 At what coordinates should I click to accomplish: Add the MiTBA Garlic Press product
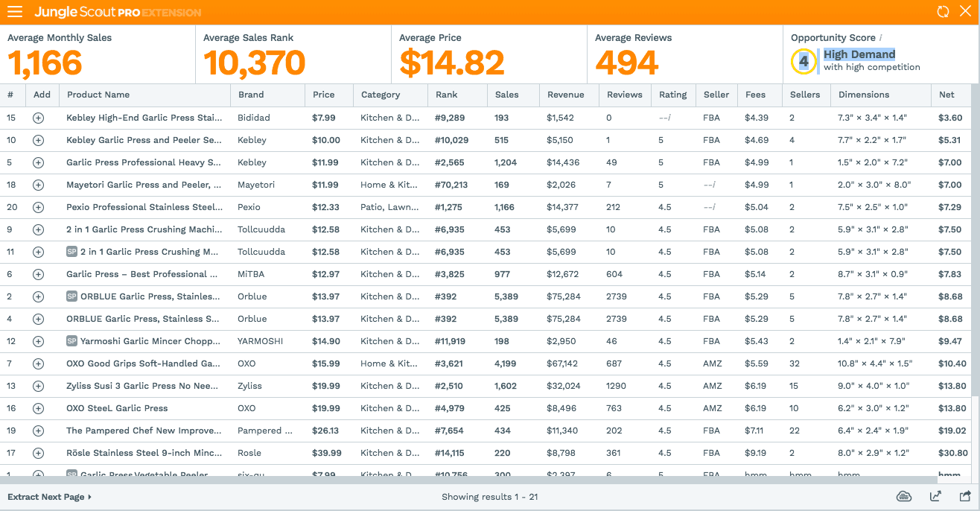tap(38, 274)
